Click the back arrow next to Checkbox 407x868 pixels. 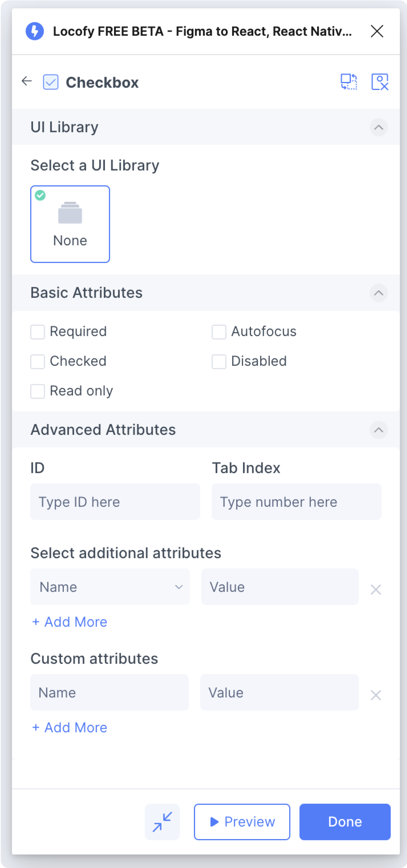(x=27, y=81)
